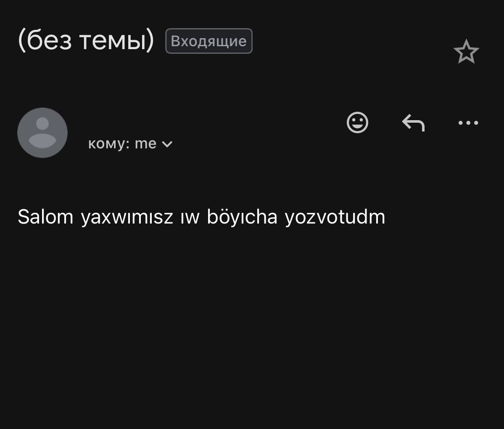Click the message text starting with "Salom"
504x429 pixels.
(x=201, y=217)
